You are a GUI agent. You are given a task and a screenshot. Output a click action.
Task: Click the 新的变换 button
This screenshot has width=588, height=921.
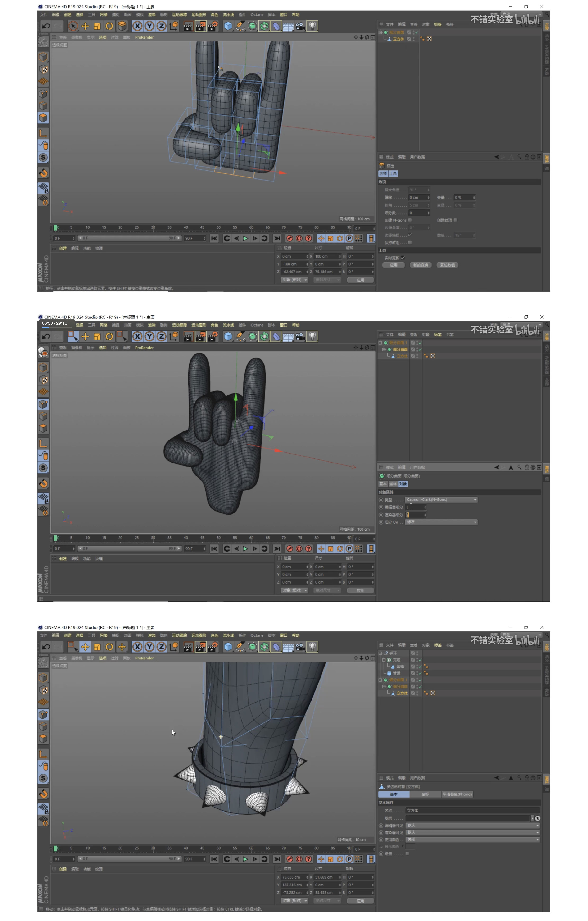tap(421, 265)
